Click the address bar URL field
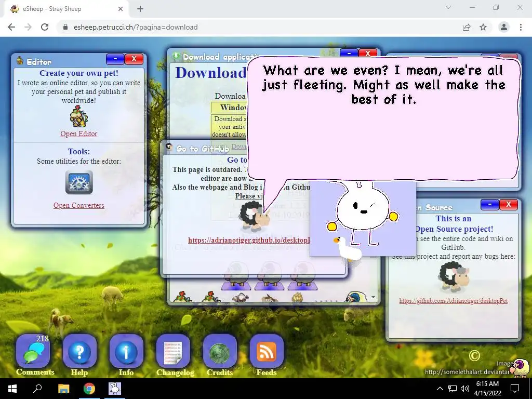 pos(258,27)
